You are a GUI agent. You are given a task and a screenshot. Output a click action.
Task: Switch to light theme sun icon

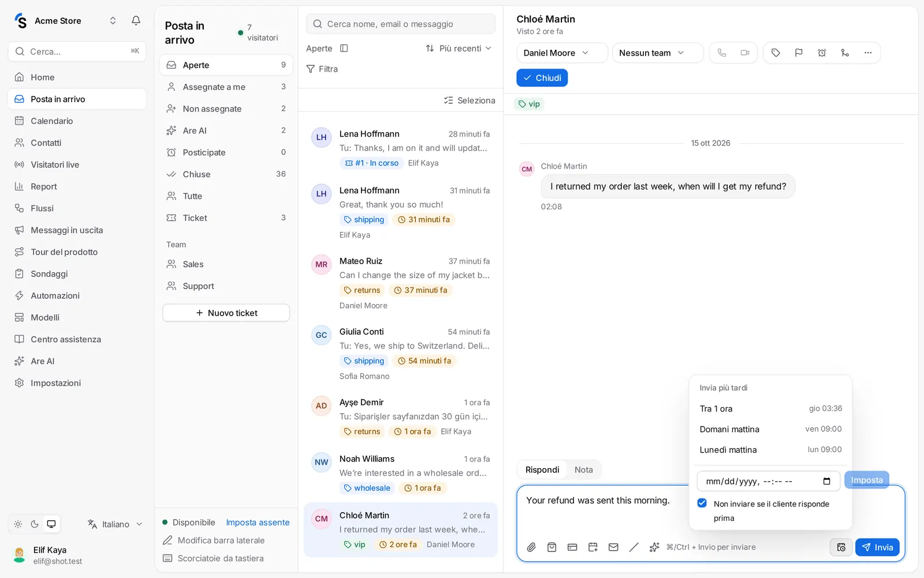(18, 524)
